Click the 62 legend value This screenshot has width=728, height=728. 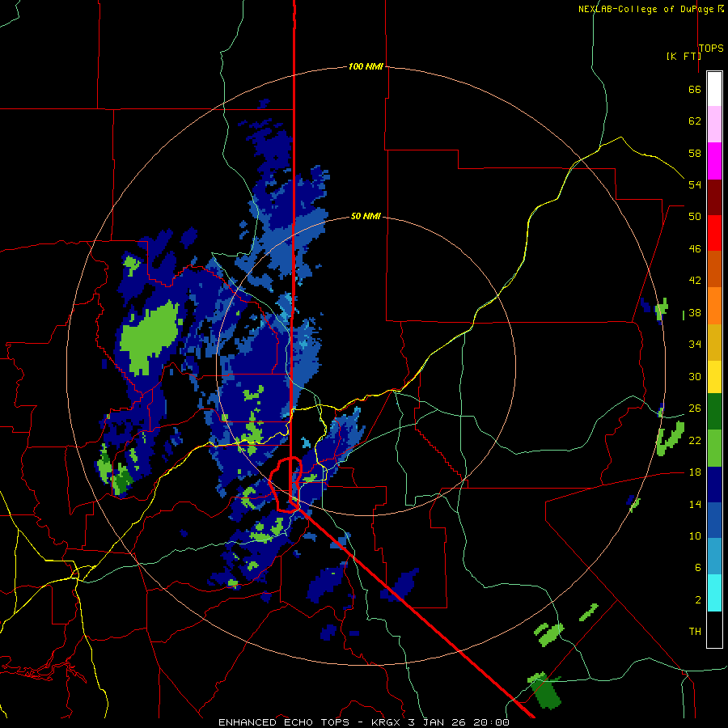point(695,121)
